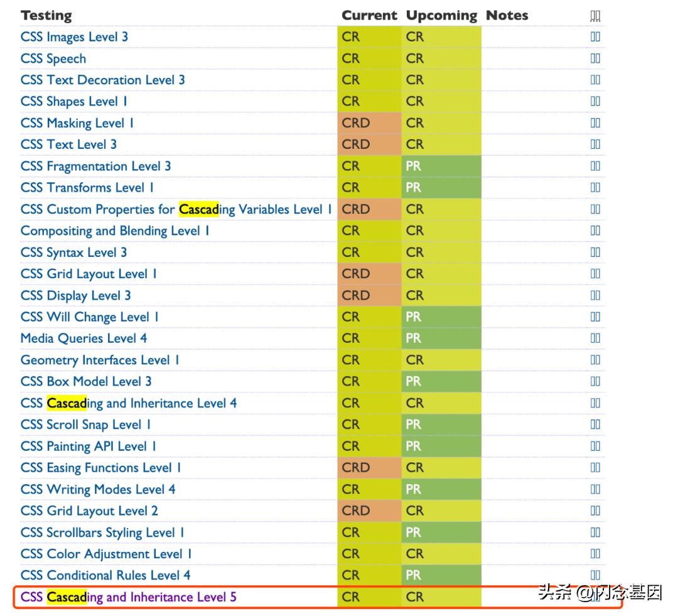The width and height of the screenshot is (678, 616).
Task: Click last-column icon in CSS Writing Modes row
Action: pos(595,489)
